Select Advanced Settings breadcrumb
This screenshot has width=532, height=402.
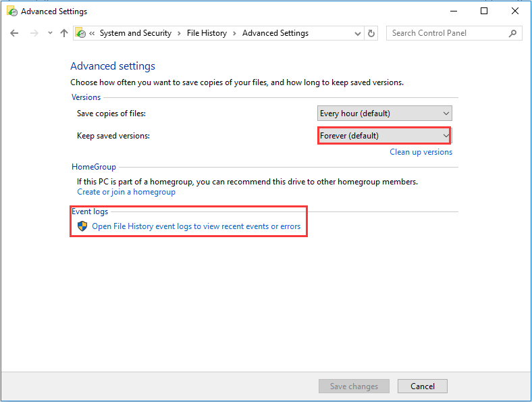(275, 33)
